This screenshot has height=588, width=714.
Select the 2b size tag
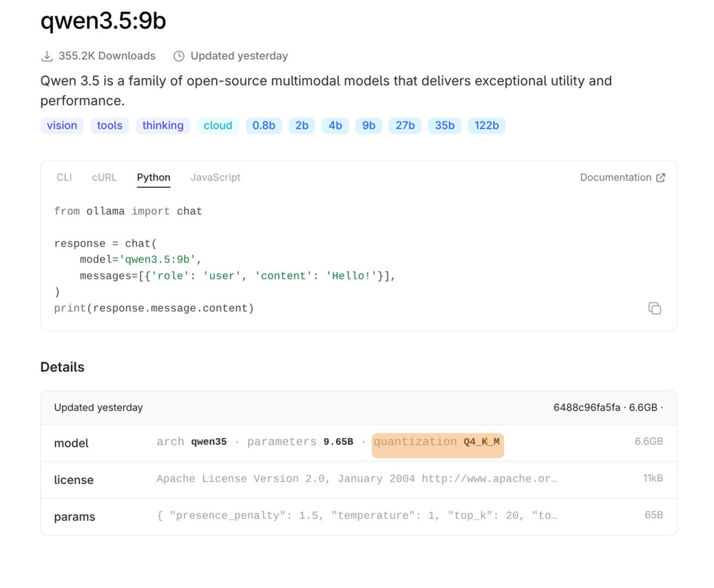tap(302, 125)
